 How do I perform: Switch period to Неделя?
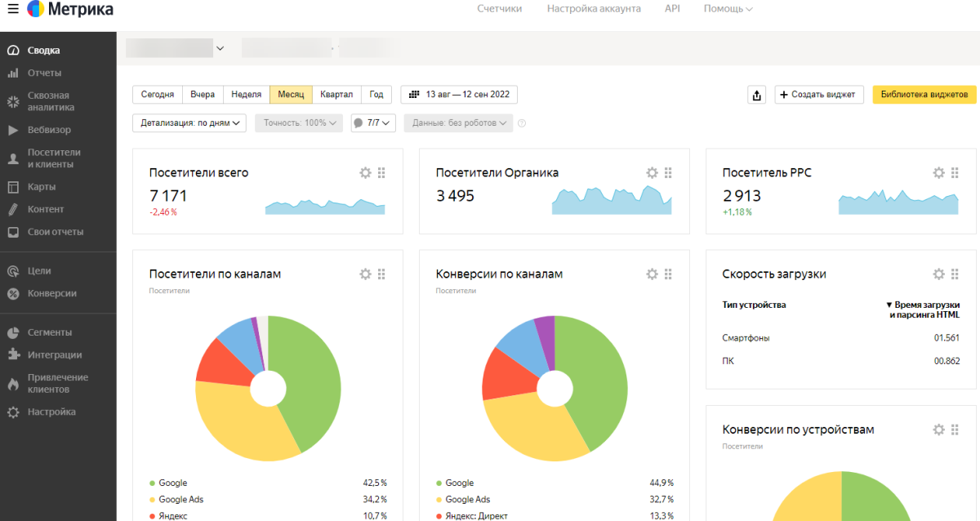click(x=246, y=95)
